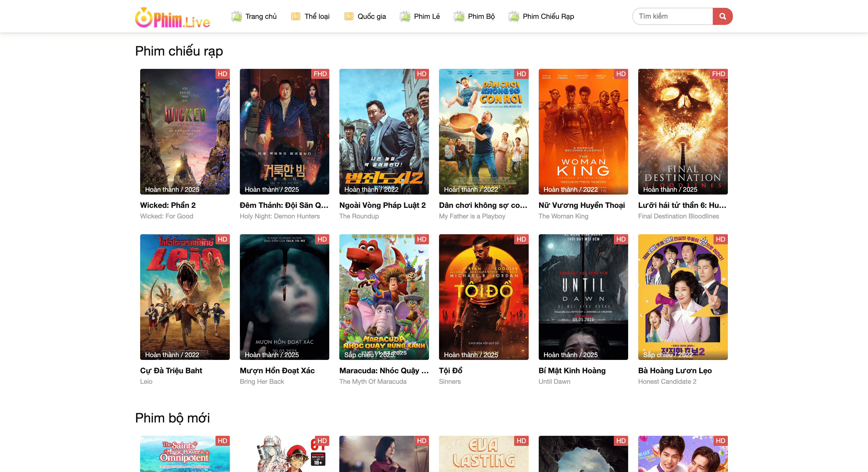Click the film icon beside Thể loại
The image size is (868, 472).
click(x=296, y=16)
